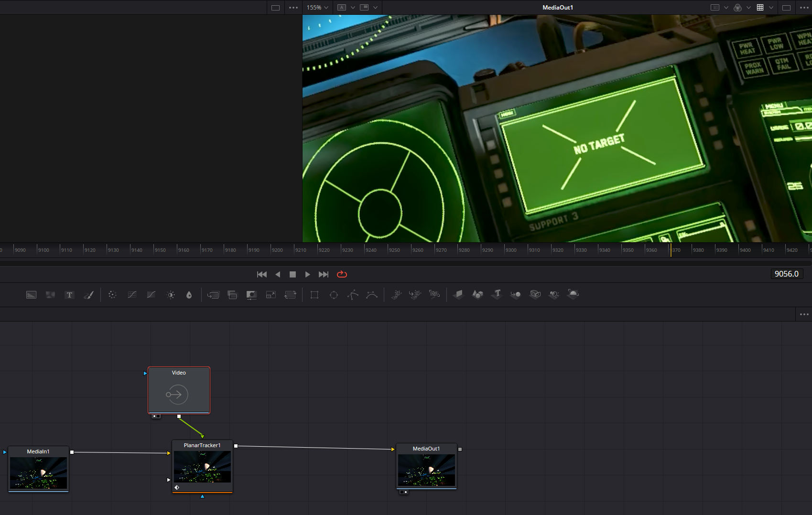Add a Transform node
Viewport: 812px width, 515px height.
click(x=290, y=295)
